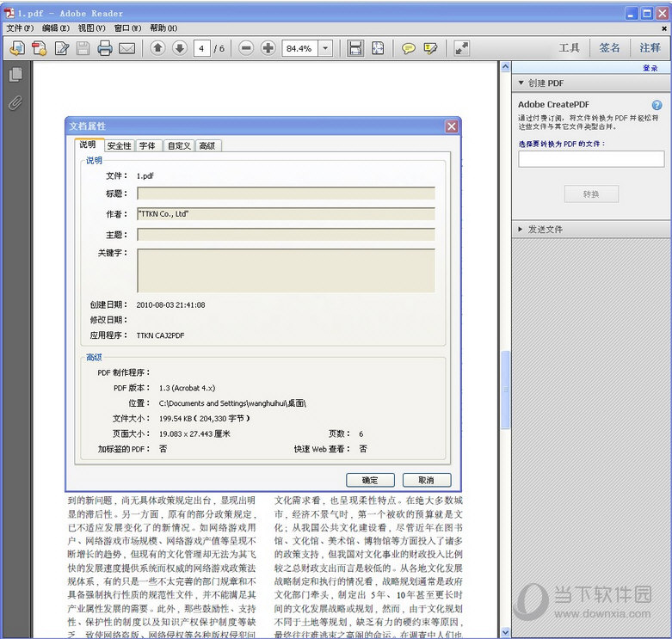Switch to the 说明 tab
Viewport: 672px width, 639px height.
[x=89, y=144]
